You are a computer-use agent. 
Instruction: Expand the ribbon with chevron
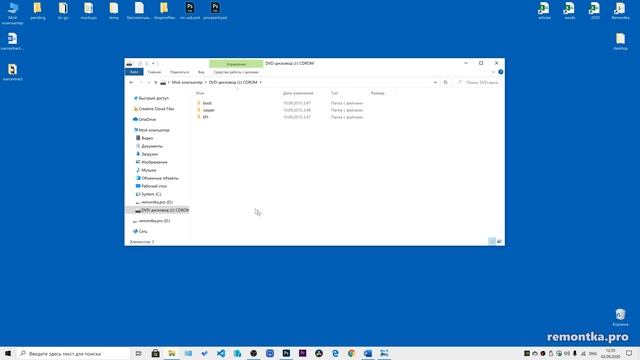click(x=493, y=72)
